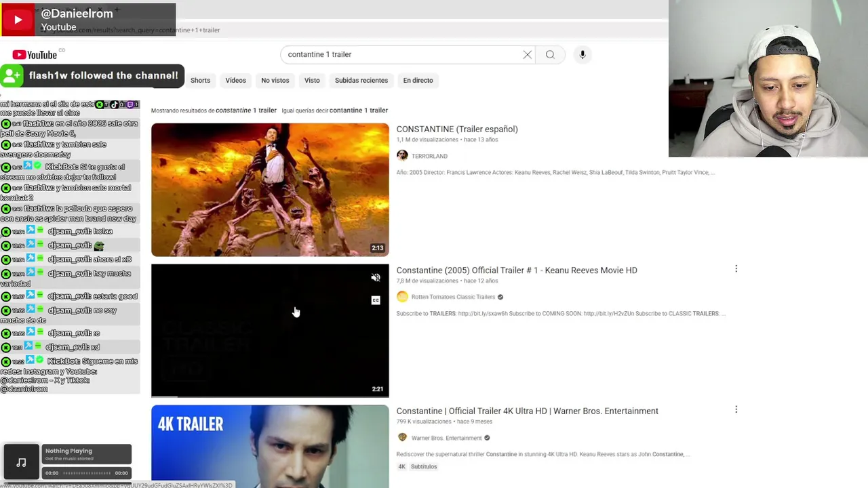Click 1,1 M de visualizaciones text
The image size is (868, 488).
coord(427,140)
